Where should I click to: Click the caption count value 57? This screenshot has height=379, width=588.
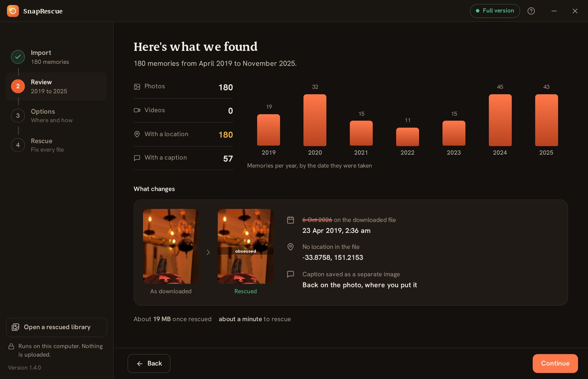[x=228, y=159]
